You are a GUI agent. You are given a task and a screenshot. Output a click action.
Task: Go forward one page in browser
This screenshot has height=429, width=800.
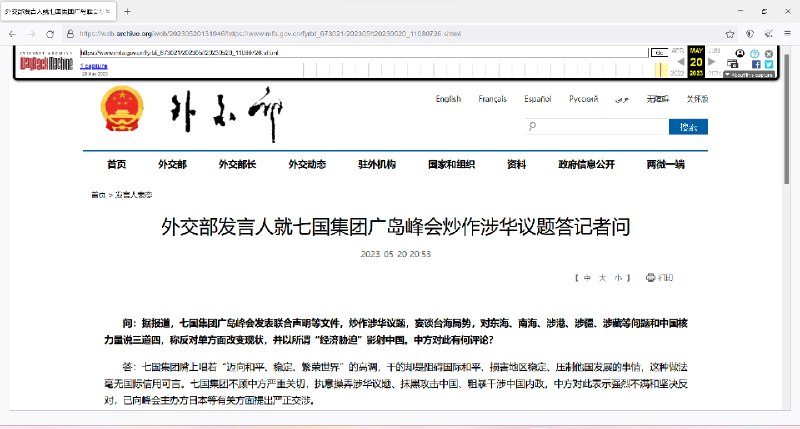tap(31, 34)
